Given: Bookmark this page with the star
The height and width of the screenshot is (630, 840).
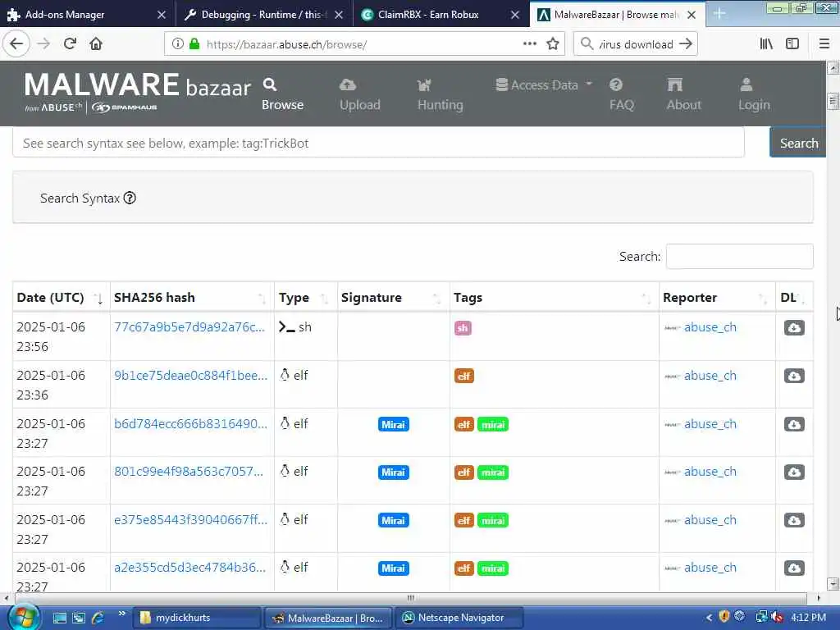Looking at the screenshot, I should 553,44.
